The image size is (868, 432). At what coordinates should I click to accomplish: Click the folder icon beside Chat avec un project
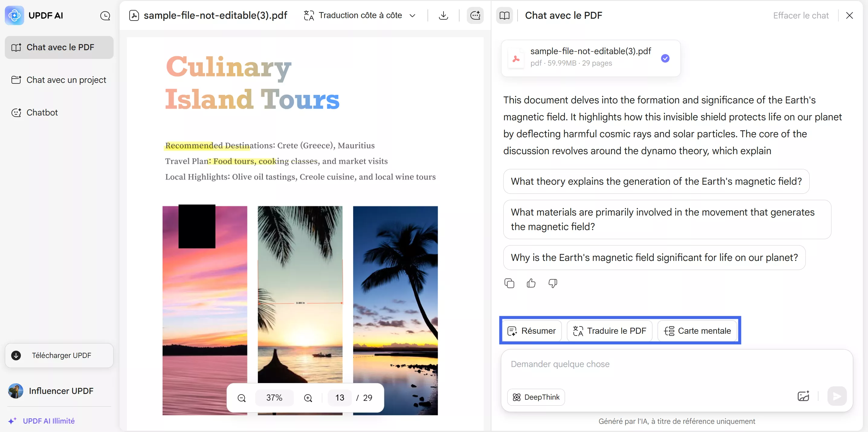click(16, 80)
